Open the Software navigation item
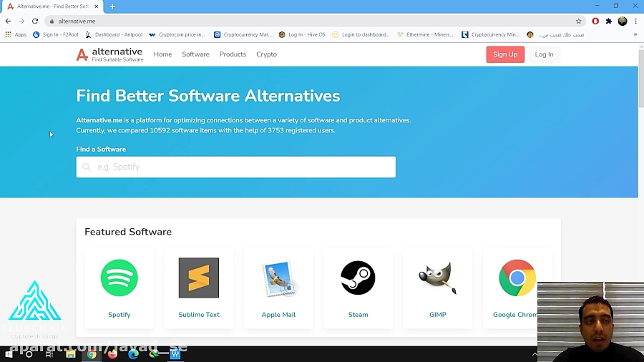The width and height of the screenshot is (644, 362). [x=195, y=54]
